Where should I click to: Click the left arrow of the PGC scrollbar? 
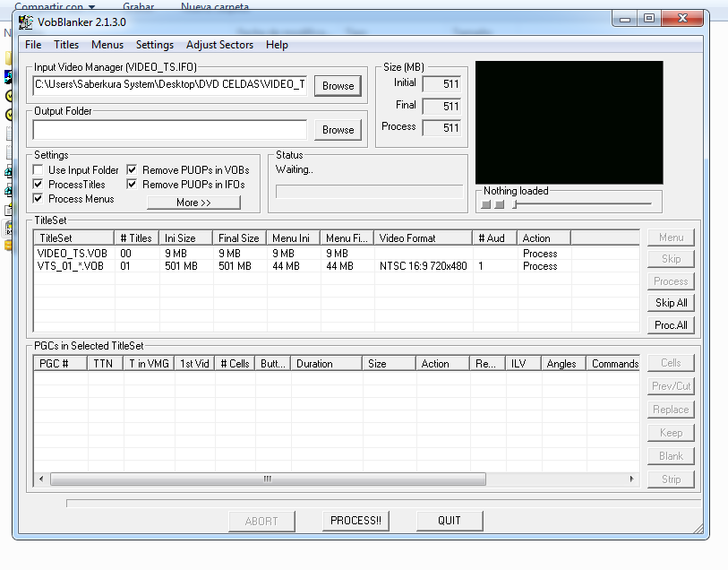pos(41,479)
